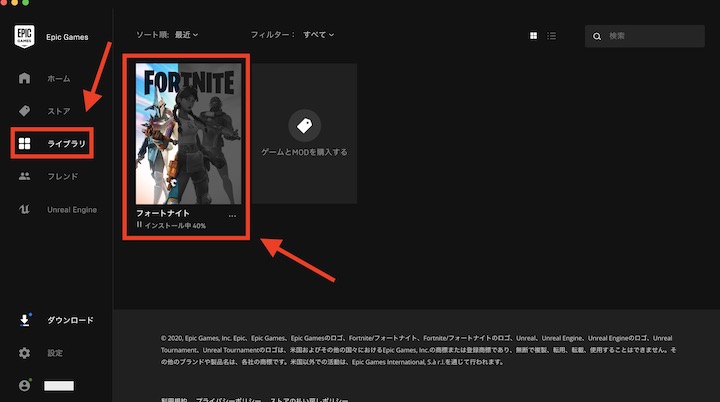720x402 pixels.
Task: Open the ストア store tag icon
Action: point(24,111)
